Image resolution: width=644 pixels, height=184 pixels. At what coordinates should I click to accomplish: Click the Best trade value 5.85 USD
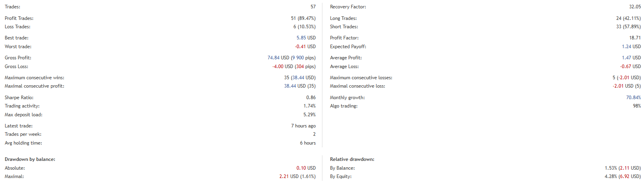point(306,38)
